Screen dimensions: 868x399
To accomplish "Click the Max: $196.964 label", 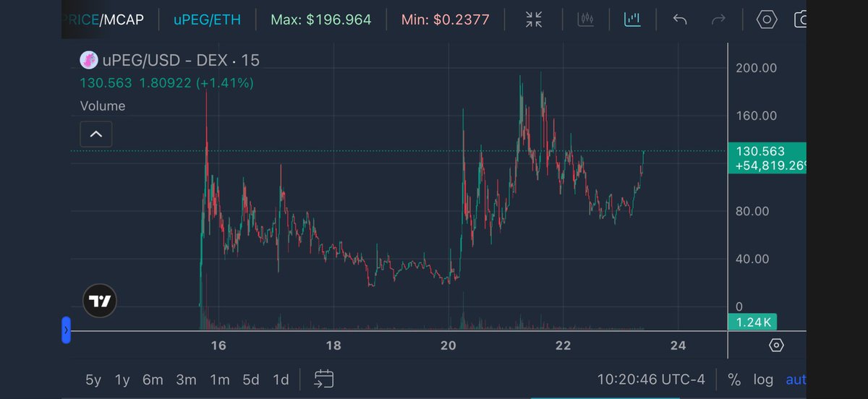I will tap(320, 20).
